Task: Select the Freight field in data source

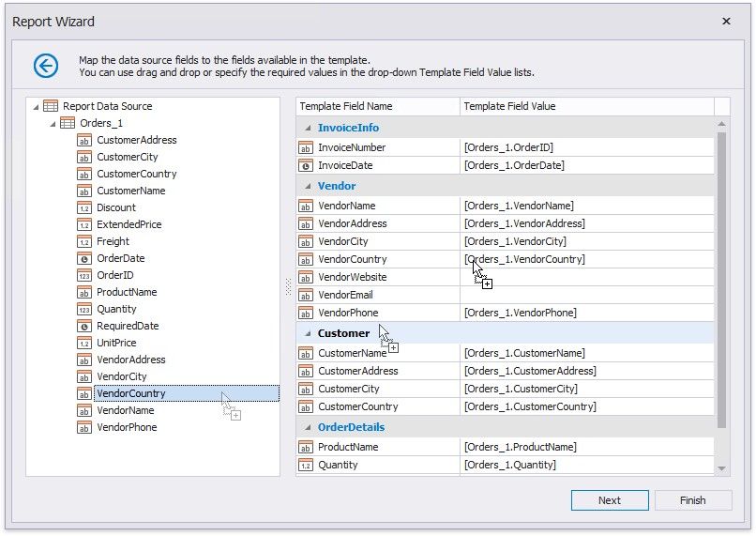Action: tap(113, 241)
